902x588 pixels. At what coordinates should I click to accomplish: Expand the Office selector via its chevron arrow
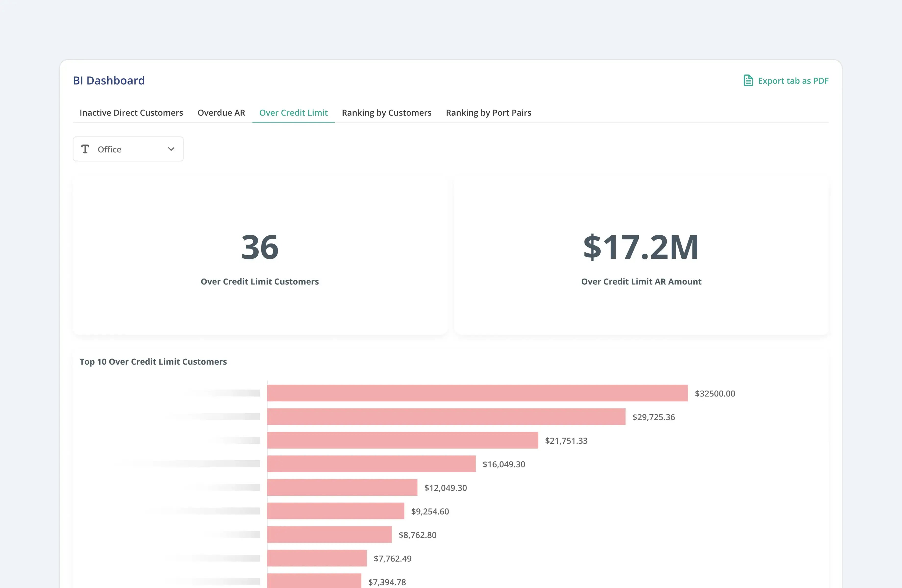tap(171, 149)
